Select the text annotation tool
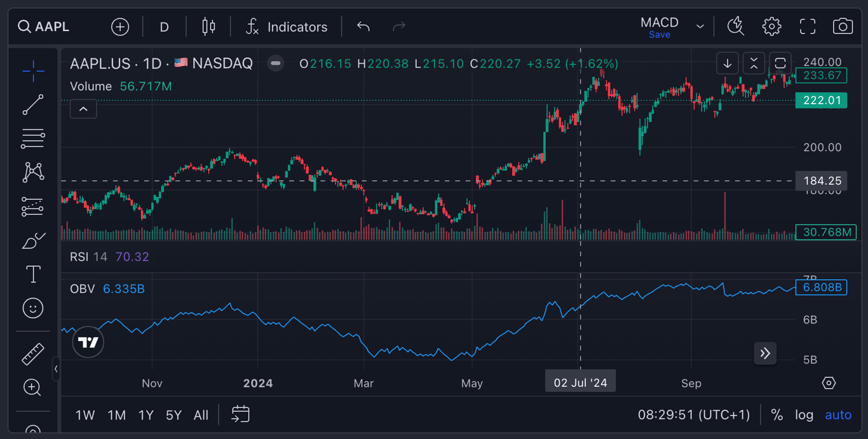868x439 pixels. (x=33, y=274)
